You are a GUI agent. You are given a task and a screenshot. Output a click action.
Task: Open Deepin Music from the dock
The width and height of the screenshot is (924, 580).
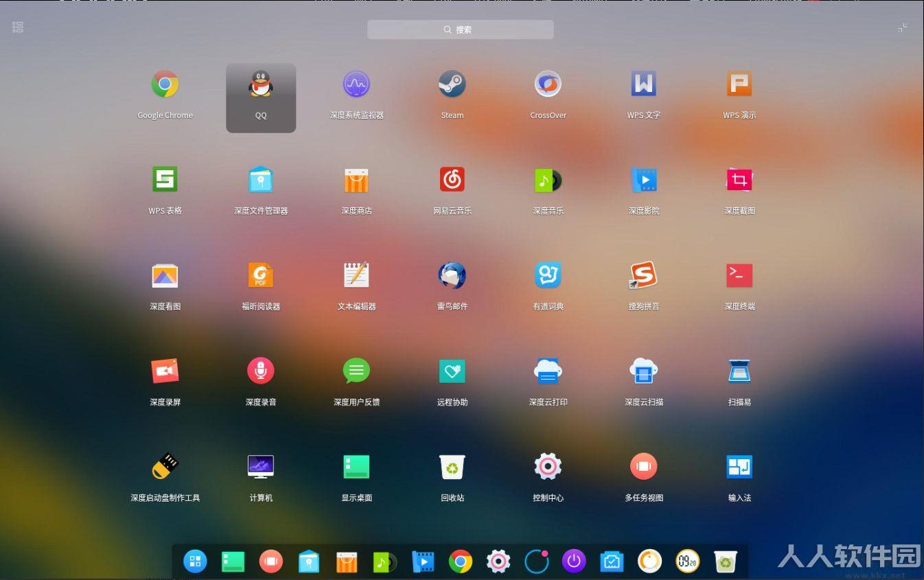click(x=384, y=562)
